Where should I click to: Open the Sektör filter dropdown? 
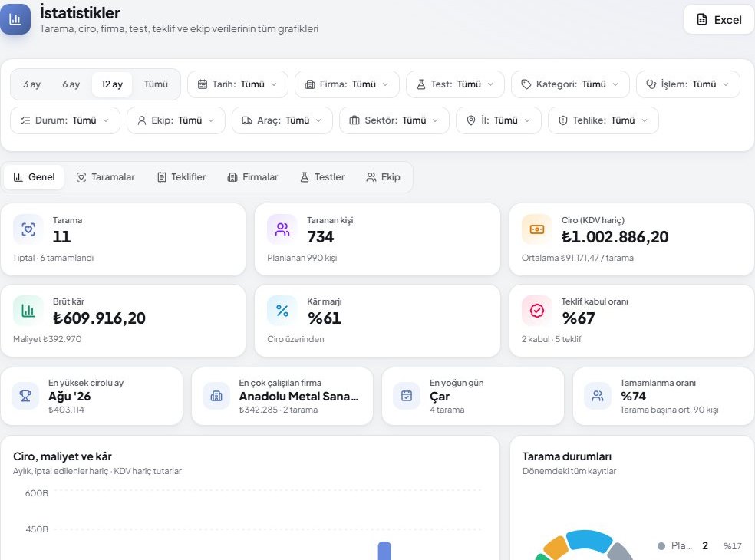(394, 120)
